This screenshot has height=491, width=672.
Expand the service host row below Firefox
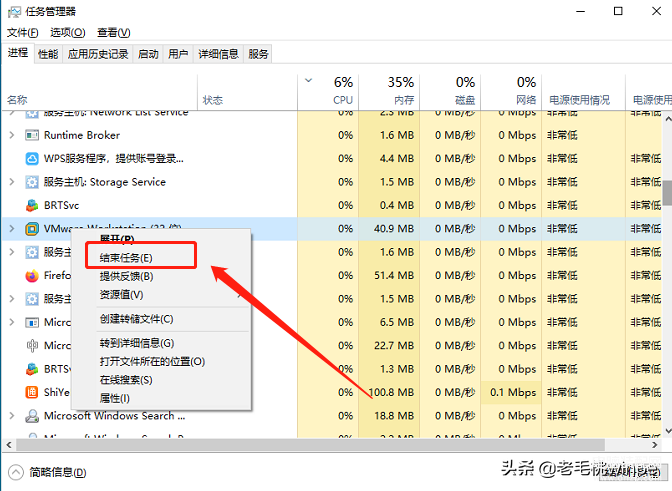[x=12, y=299]
